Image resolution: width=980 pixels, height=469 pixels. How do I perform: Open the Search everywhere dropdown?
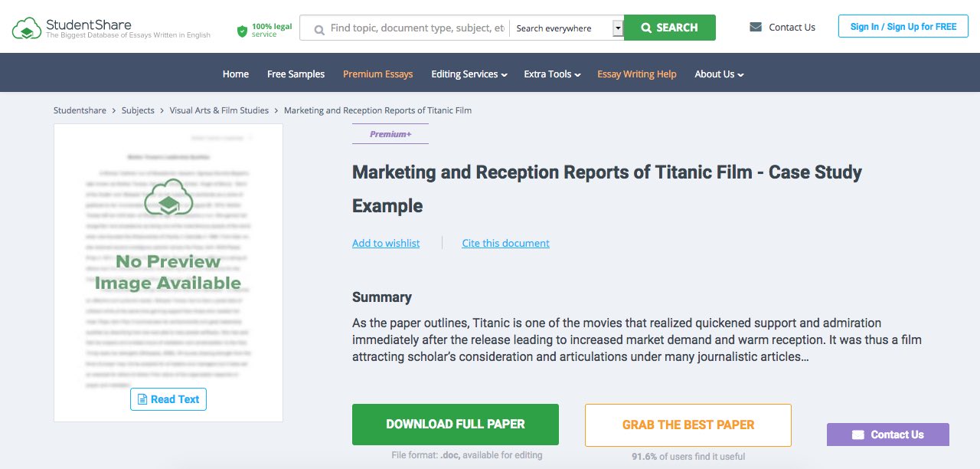tap(567, 28)
